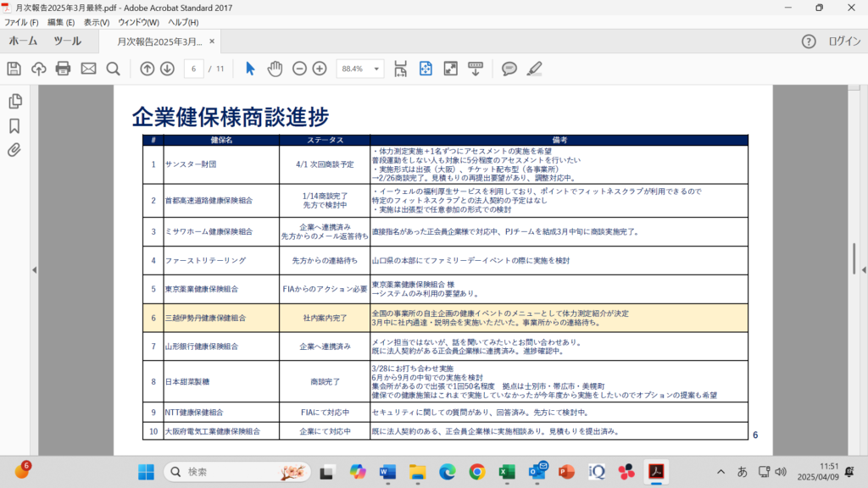This screenshot has height=488, width=868.
Task: Activate the Hand pan tool
Action: click(275, 69)
